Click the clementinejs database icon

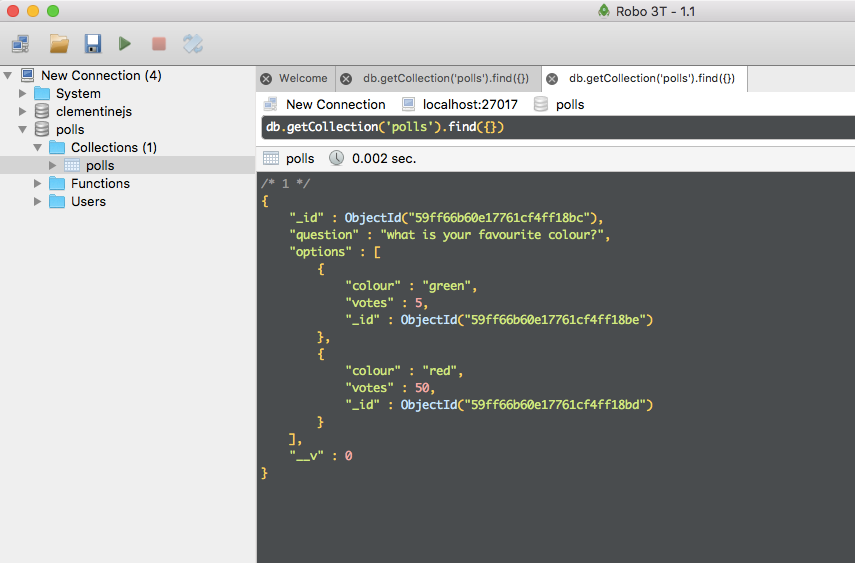tap(41, 111)
